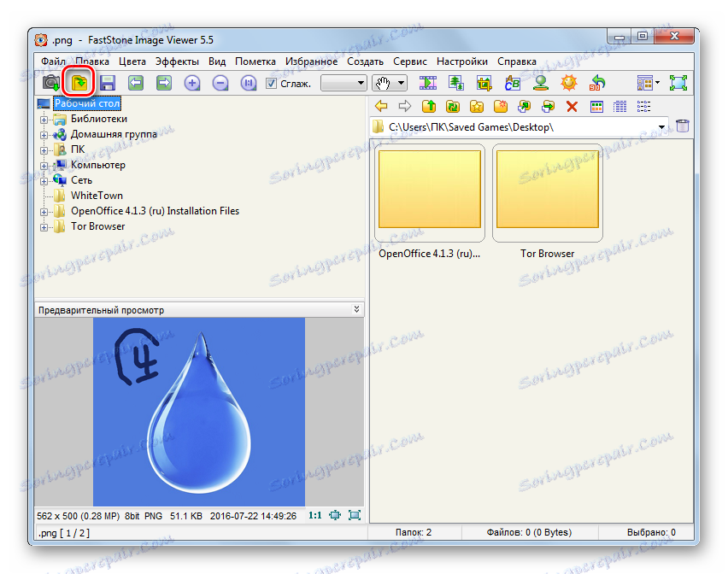The width and height of the screenshot is (728, 574).
Task: Switch to details view
Action: click(619, 106)
